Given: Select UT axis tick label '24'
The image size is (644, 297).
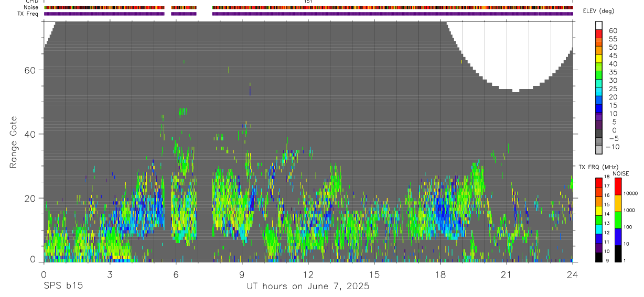Looking at the screenshot, I should pos(572,274).
